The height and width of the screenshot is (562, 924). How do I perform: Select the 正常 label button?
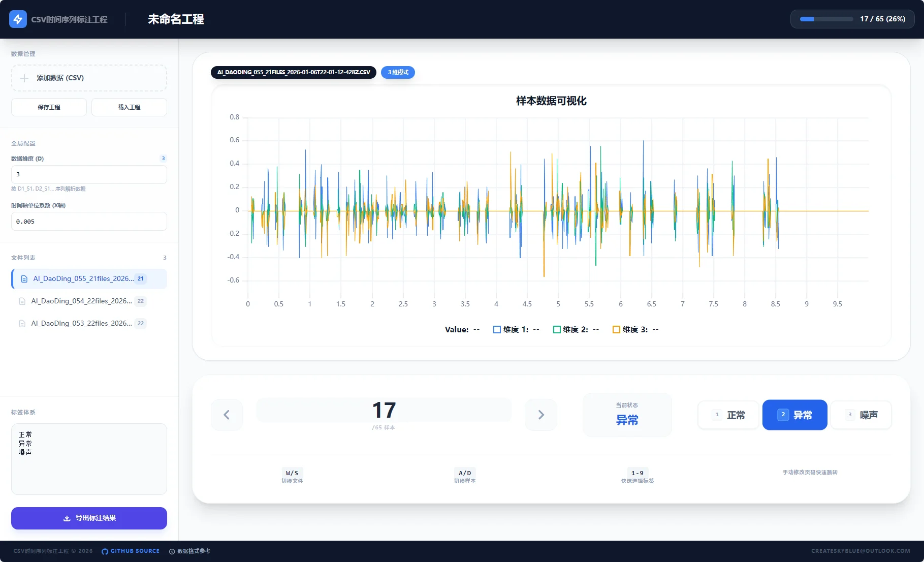click(728, 415)
